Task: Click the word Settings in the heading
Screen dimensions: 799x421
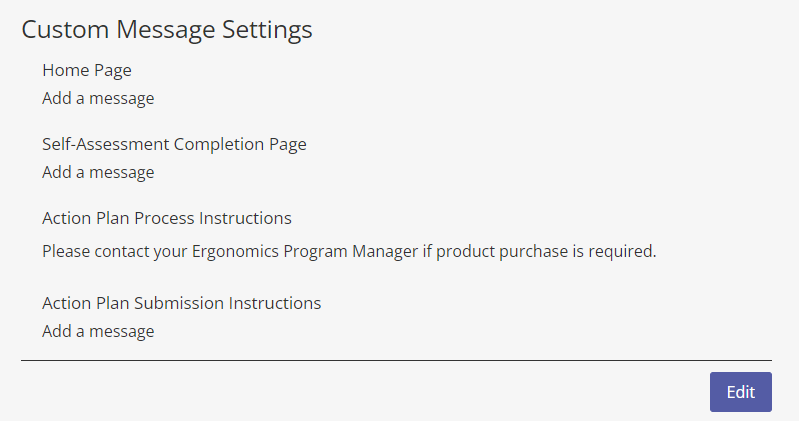Action: [267, 29]
